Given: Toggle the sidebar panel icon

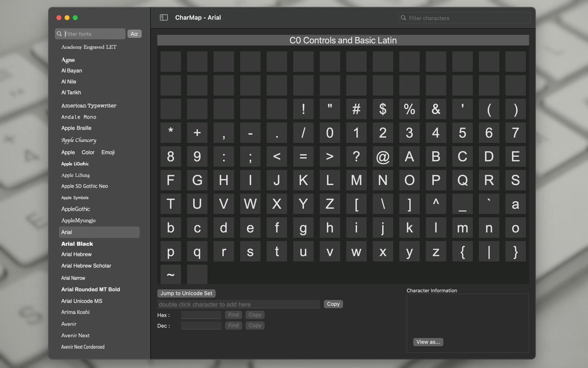Looking at the screenshot, I should 164,18.
